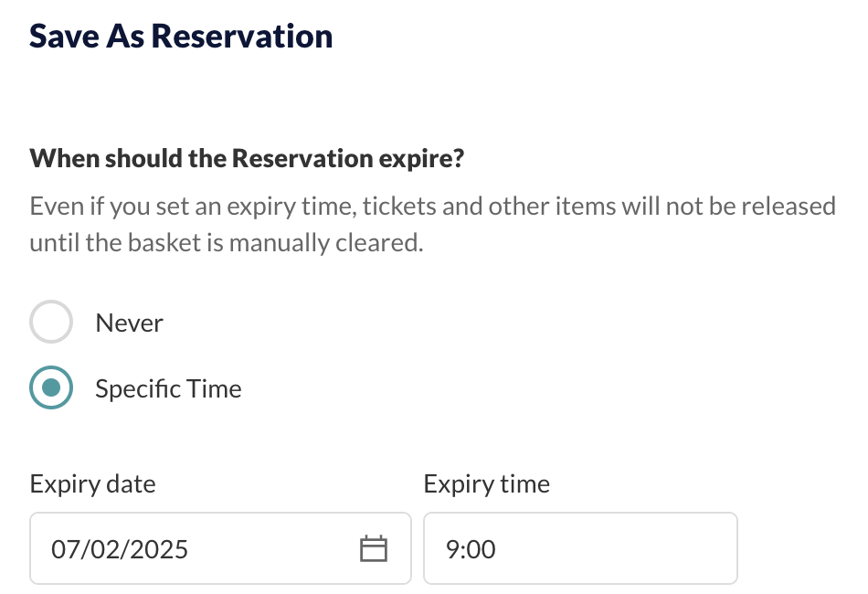Click the "Never" option label text
This screenshot has width=868, height=594.
[x=129, y=323]
